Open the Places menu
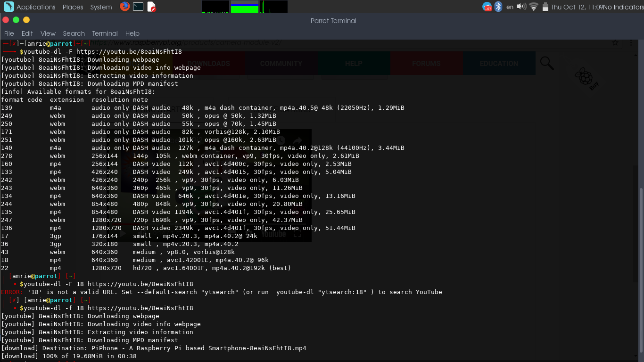The width and height of the screenshot is (644, 362). pos(73,7)
